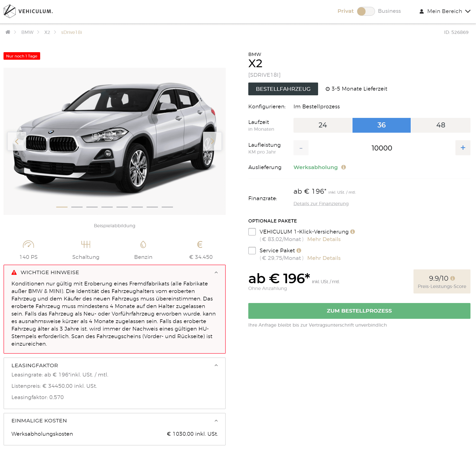Collapse Wichtige Hinweise section

[x=216, y=272]
